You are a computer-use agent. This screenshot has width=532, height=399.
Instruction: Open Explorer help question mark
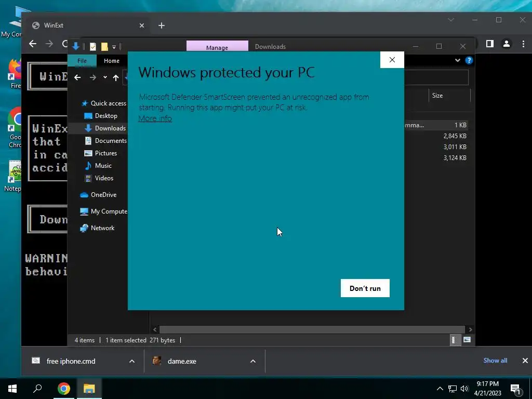[x=469, y=60]
